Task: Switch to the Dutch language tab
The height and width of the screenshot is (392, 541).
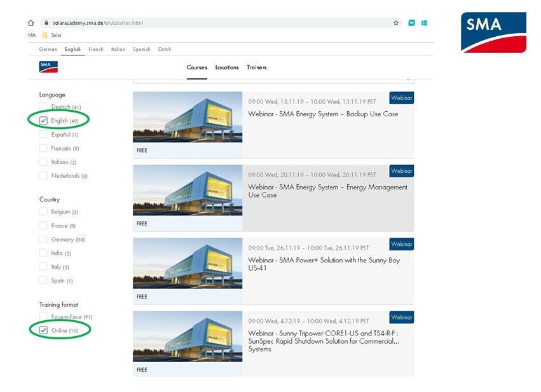Action: pyautogui.click(x=165, y=50)
